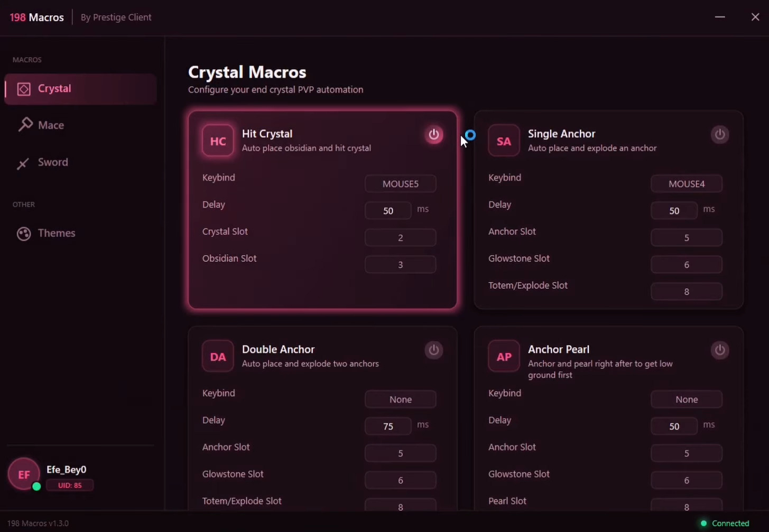This screenshot has width=769, height=532.
Task: Click the AP Anchor Pearl badge icon
Action: tap(503, 356)
